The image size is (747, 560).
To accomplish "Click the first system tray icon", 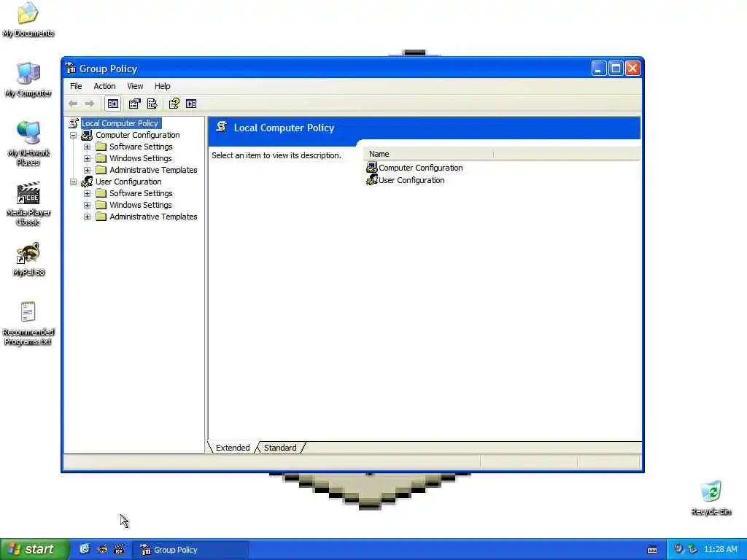I will 678,549.
